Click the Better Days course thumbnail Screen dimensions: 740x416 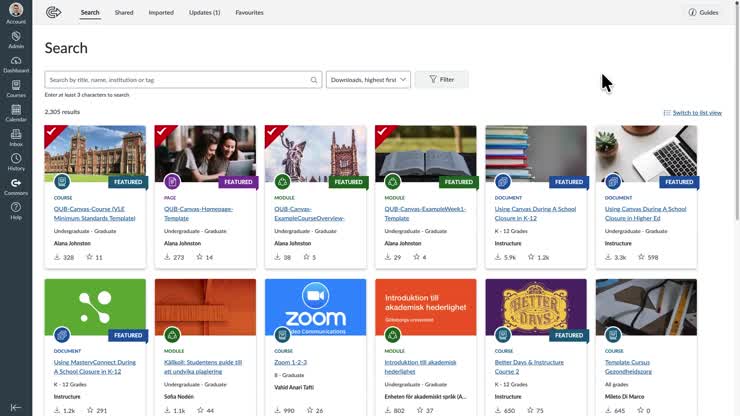pos(536,307)
